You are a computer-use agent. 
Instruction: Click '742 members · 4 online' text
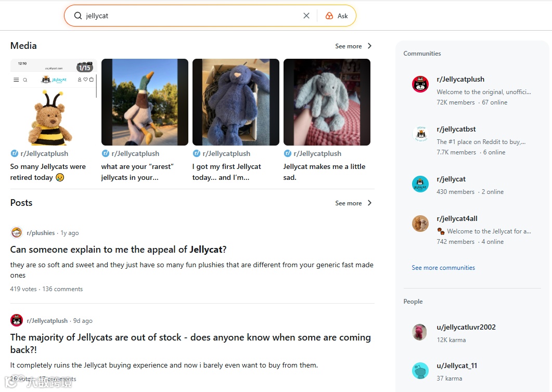pyautogui.click(x=470, y=242)
